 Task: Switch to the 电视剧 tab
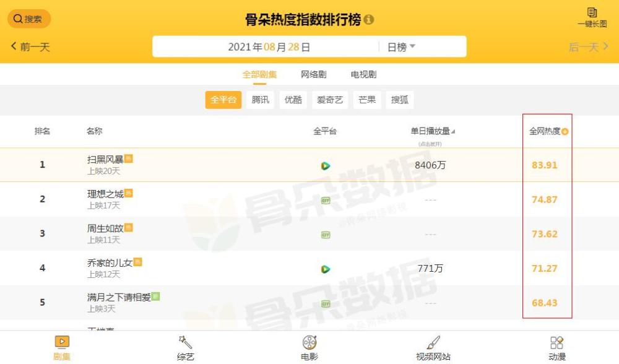coord(363,74)
